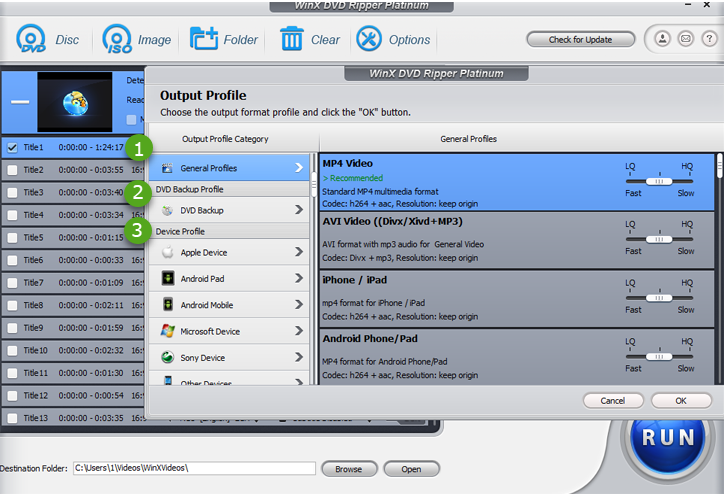This screenshot has height=496, width=724.
Task: Click the Clear trash can icon
Action: click(x=292, y=39)
